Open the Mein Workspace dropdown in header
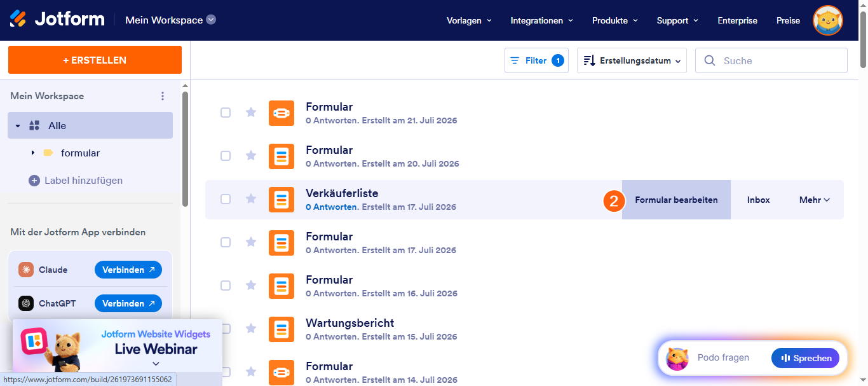Image resolution: width=868 pixels, height=386 pixels. [x=170, y=20]
